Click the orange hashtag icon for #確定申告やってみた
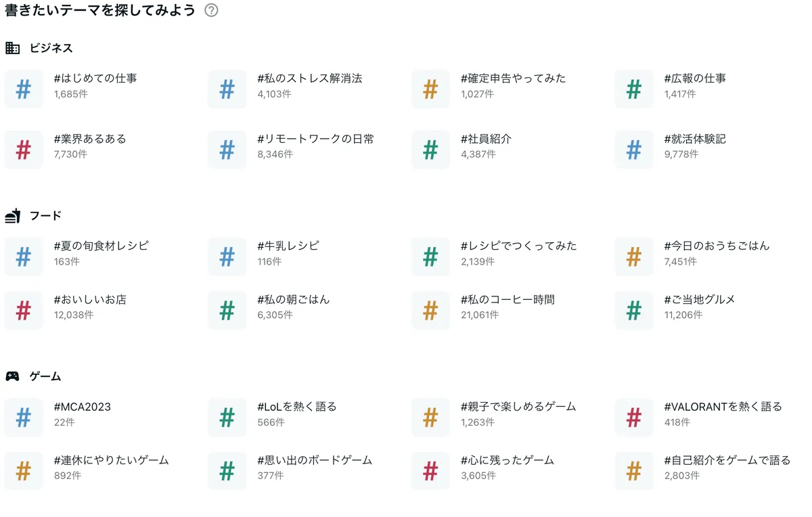 point(430,89)
